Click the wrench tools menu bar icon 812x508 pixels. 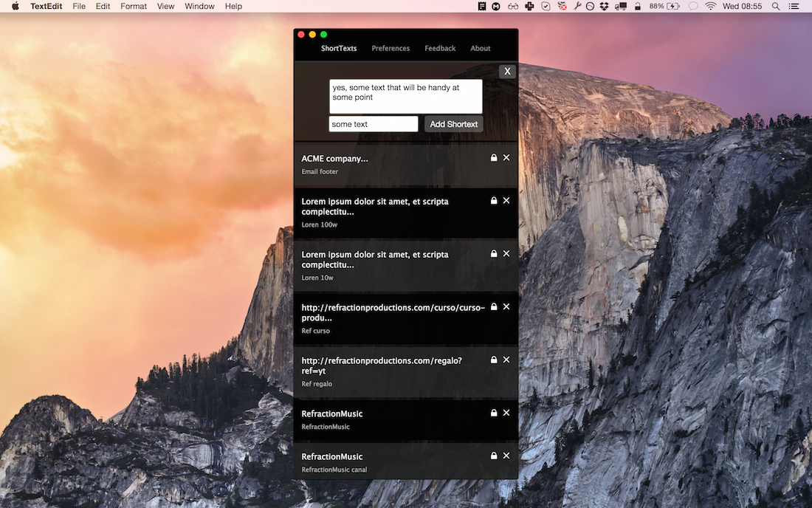click(x=577, y=6)
